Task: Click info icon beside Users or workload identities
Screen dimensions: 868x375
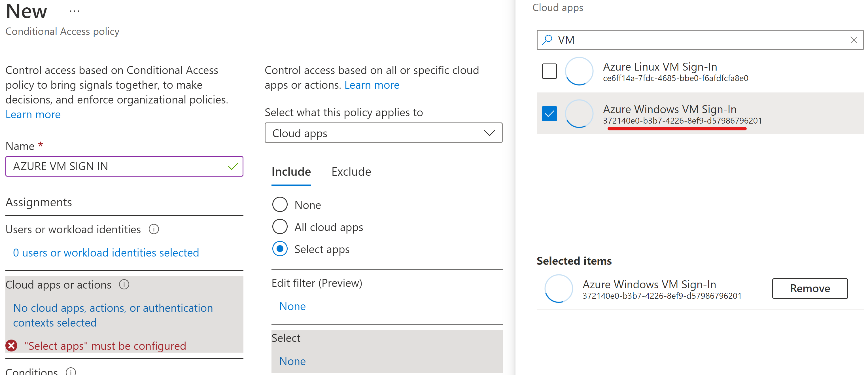Action: [154, 229]
